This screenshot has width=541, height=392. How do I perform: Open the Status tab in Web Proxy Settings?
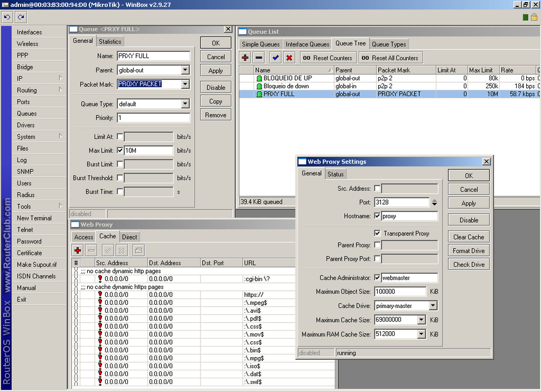(335, 174)
